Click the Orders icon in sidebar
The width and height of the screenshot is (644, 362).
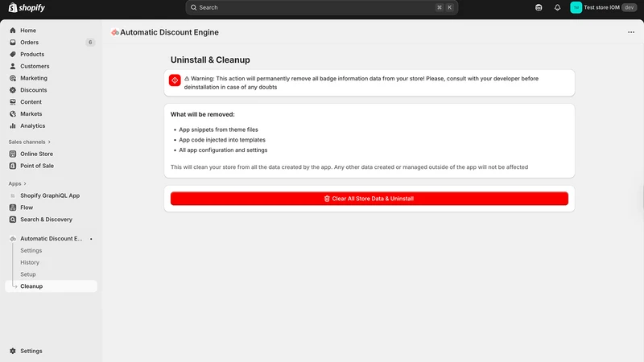pyautogui.click(x=13, y=43)
